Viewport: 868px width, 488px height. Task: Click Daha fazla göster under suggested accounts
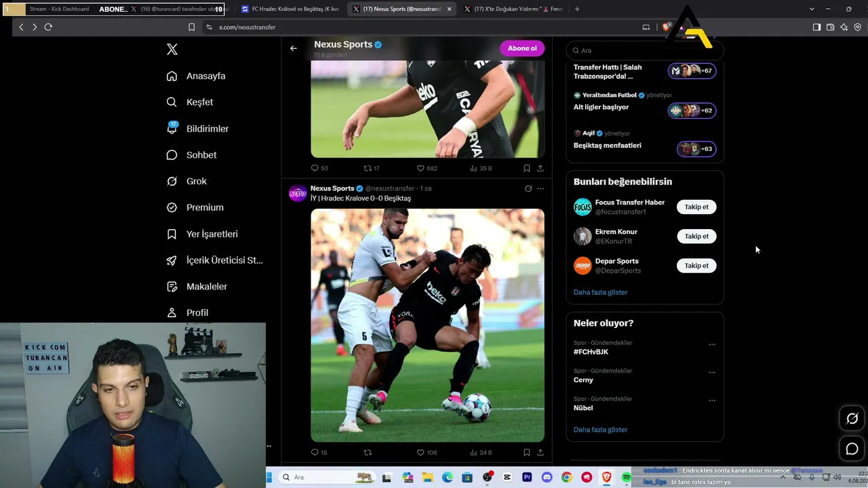pyautogui.click(x=600, y=292)
